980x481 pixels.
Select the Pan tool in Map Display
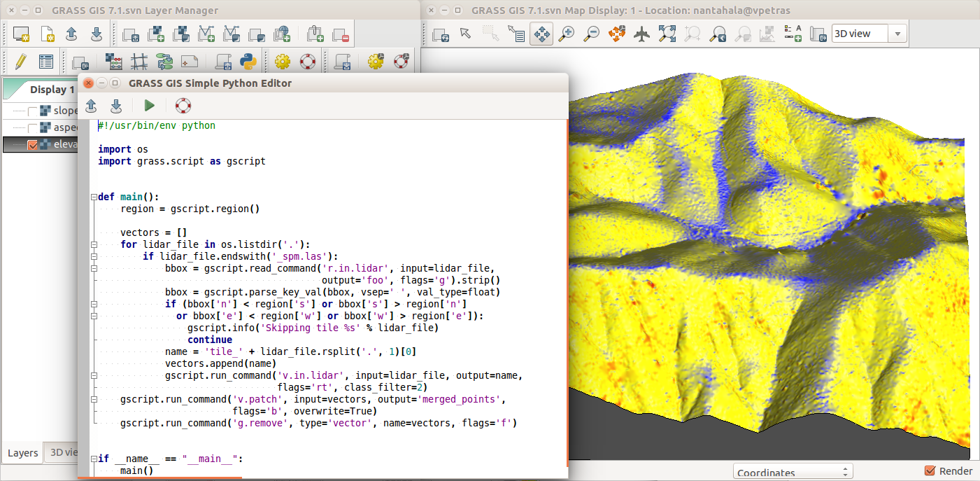tap(541, 34)
